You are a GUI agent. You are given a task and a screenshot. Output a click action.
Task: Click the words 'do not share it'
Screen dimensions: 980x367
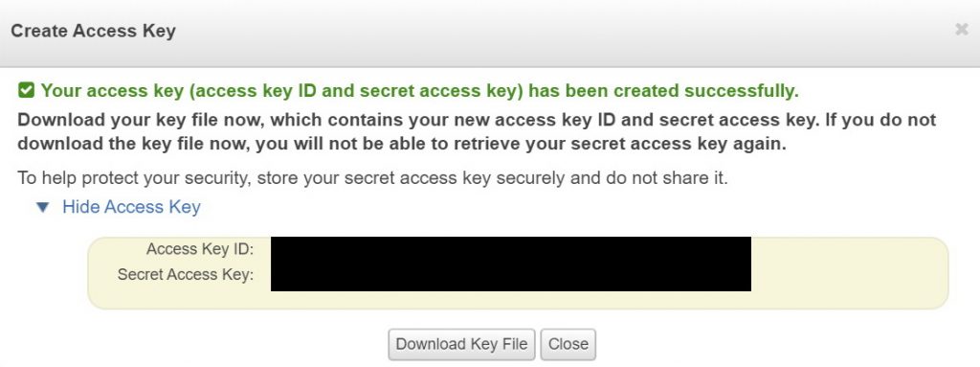pyautogui.click(x=667, y=178)
